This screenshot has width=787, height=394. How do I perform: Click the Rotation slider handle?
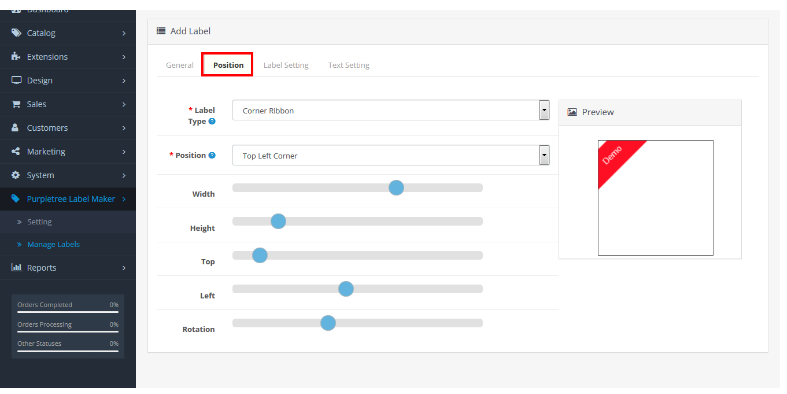point(328,323)
